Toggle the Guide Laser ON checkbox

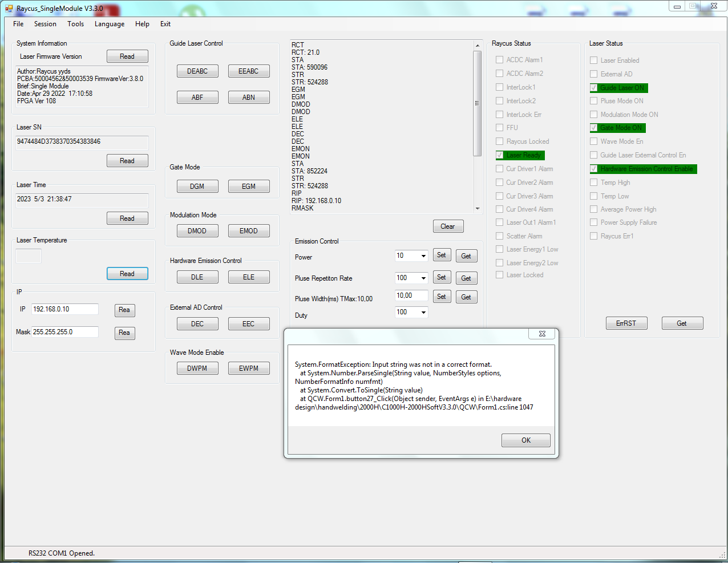click(594, 88)
